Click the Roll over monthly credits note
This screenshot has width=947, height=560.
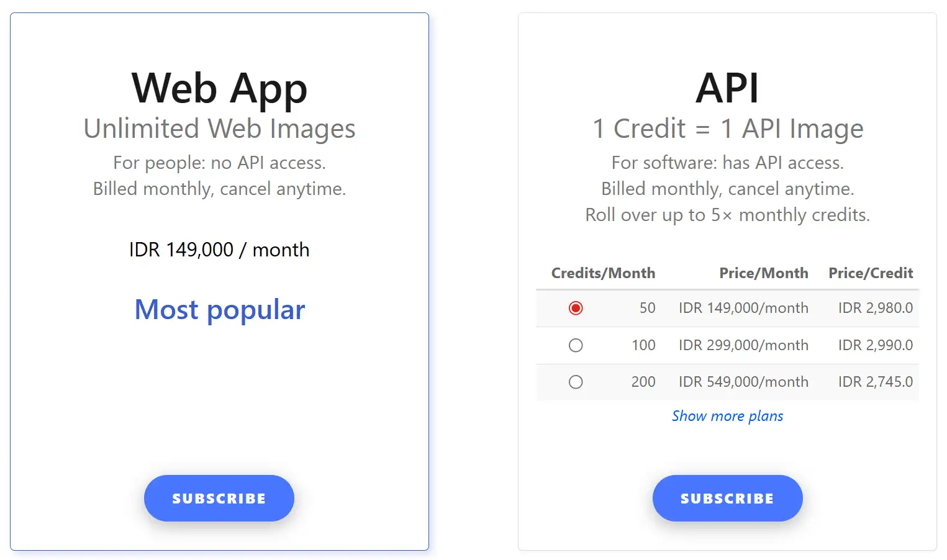click(x=727, y=215)
